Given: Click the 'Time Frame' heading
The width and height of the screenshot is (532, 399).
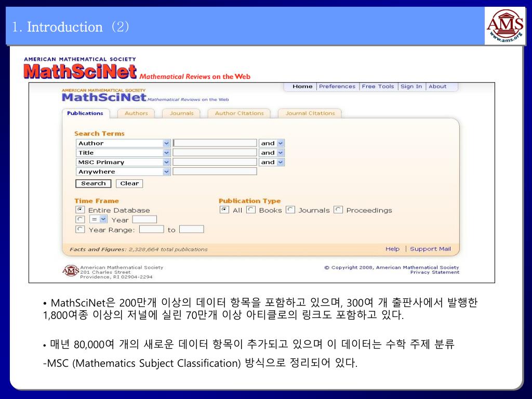Looking at the screenshot, I should pyautogui.click(x=97, y=201).
